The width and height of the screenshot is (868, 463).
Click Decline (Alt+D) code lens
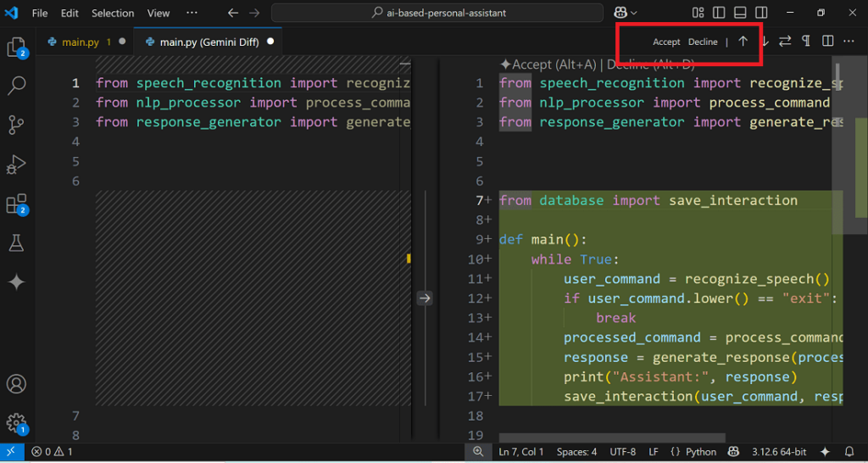(650, 64)
